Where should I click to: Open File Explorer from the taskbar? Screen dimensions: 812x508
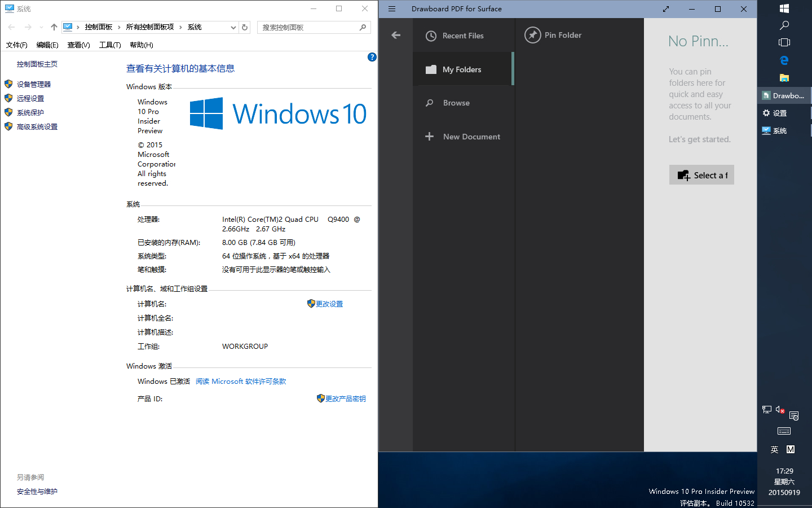(x=784, y=78)
